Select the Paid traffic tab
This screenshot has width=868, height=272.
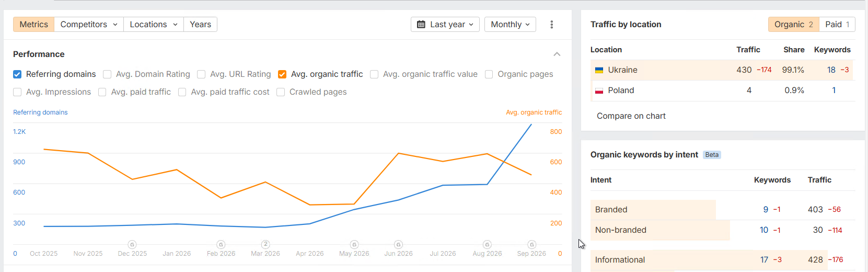click(837, 25)
